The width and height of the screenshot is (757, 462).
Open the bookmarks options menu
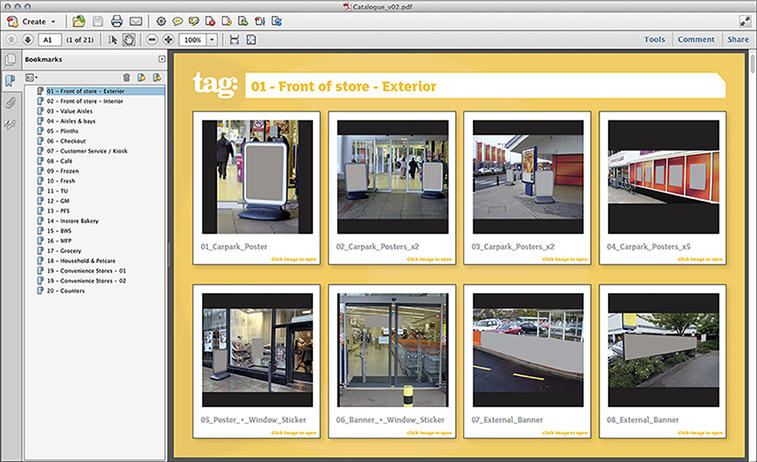(x=31, y=77)
